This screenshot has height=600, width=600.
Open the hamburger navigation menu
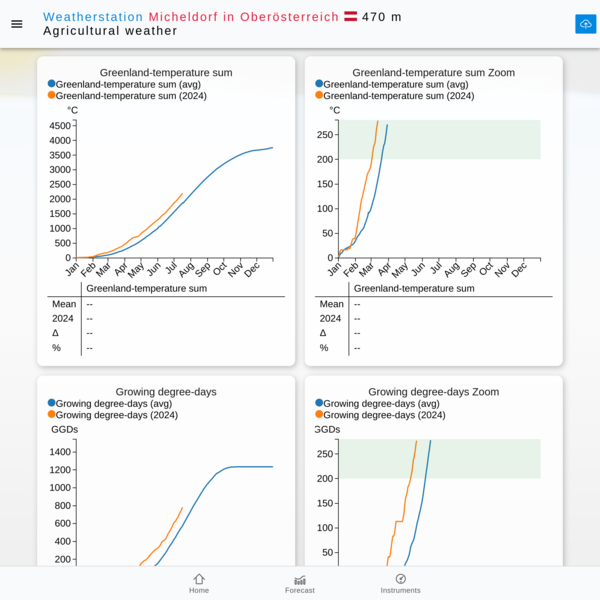[x=16, y=24]
